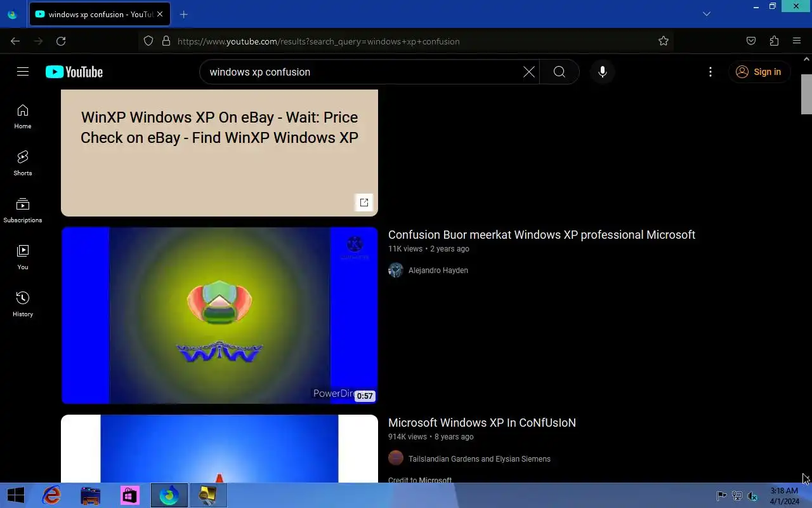Click the Save to Pocket icon
Screen dimensions: 812x508
pos(751,41)
